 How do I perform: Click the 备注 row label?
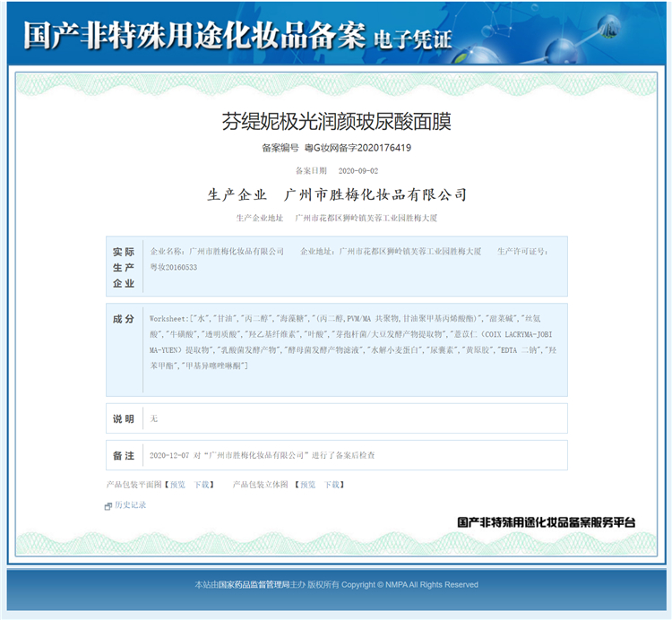[124, 455]
